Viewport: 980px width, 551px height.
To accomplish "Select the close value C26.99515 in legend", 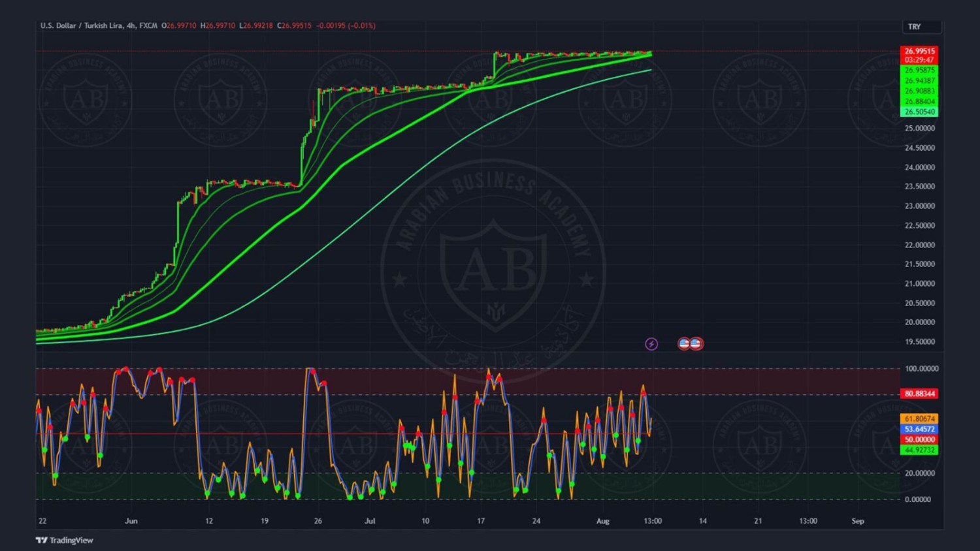I will pyautogui.click(x=295, y=25).
